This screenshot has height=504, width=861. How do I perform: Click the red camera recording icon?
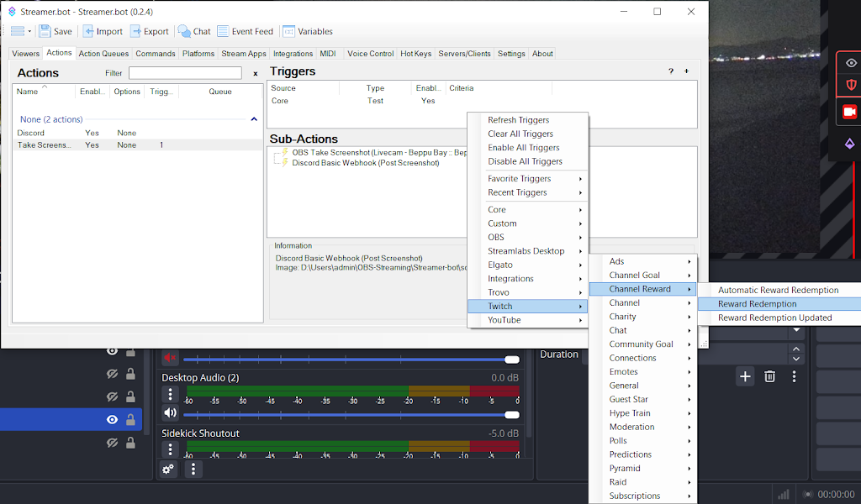[x=849, y=112]
